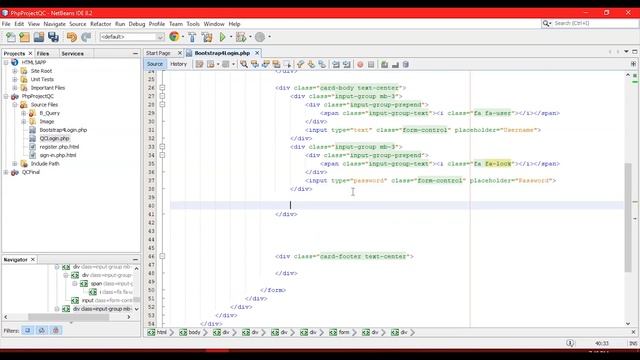Click the Redo toolbar icon
640x360 pixels.
coord(86,37)
